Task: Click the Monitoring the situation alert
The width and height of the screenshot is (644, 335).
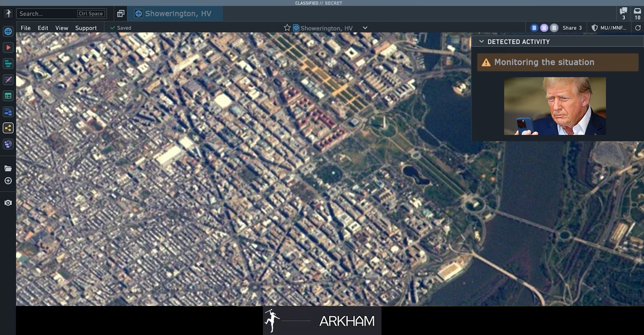Action: click(x=558, y=62)
